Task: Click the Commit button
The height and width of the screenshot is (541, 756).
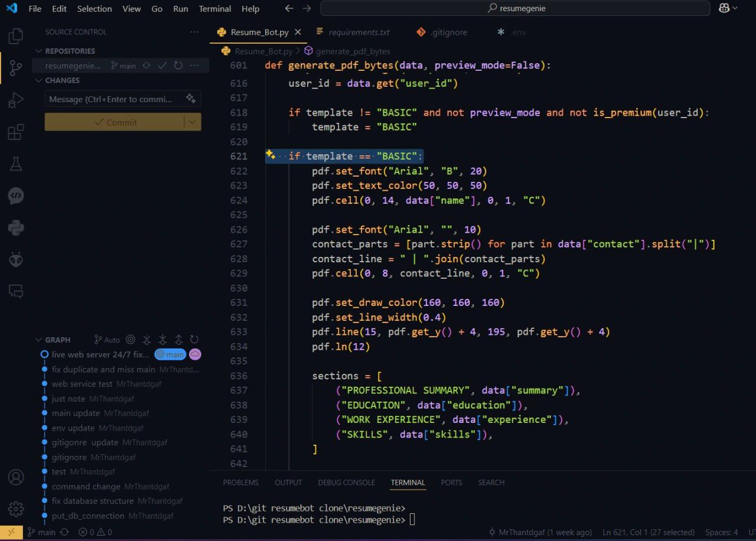Action: (115, 122)
